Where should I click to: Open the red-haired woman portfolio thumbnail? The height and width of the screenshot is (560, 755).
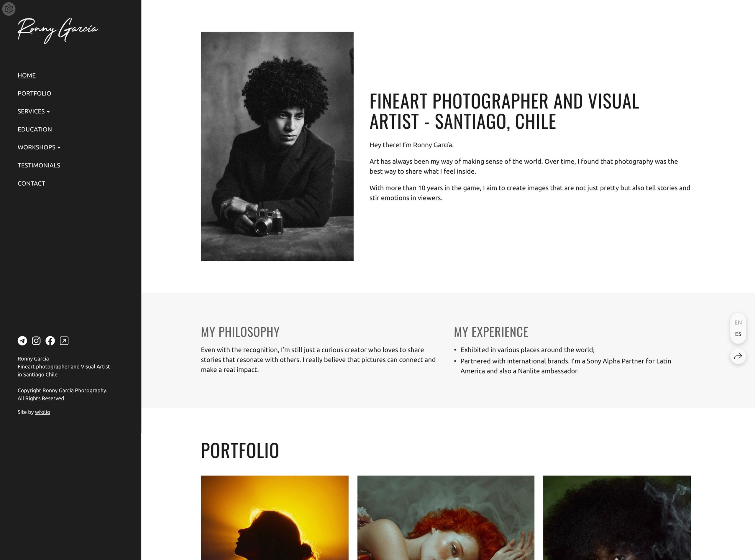(446, 518)
